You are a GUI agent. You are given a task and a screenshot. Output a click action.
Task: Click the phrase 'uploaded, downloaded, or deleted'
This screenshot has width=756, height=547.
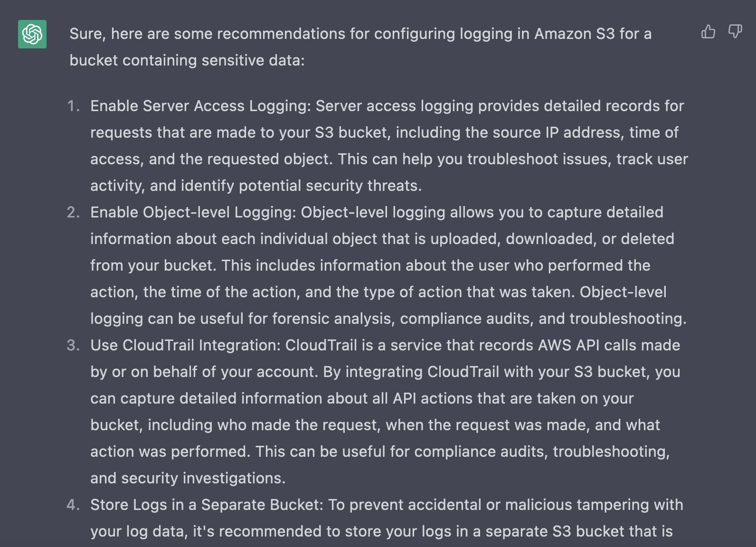click(552, 239)
